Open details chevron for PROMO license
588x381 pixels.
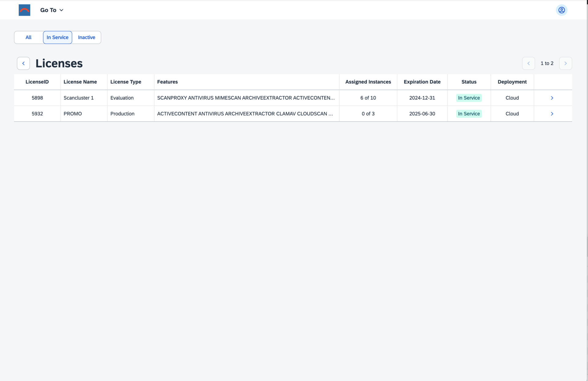(x=552, y=114)
